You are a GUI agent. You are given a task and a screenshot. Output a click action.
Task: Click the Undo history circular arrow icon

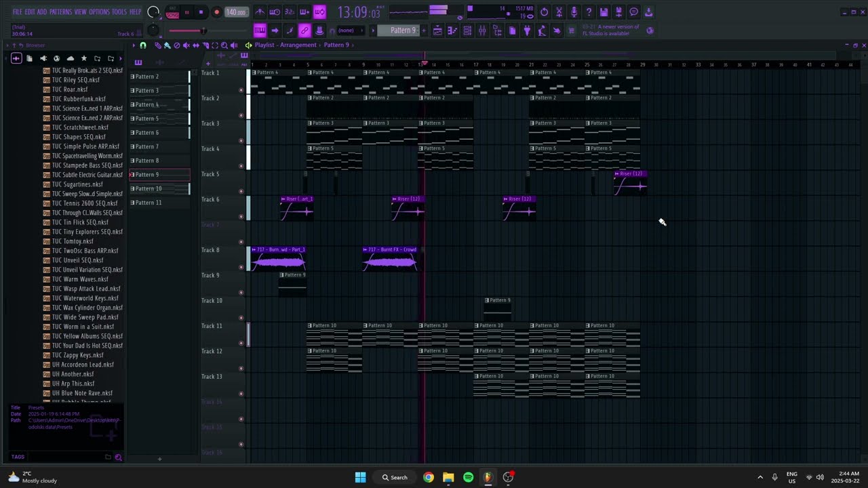click(544, 12)
